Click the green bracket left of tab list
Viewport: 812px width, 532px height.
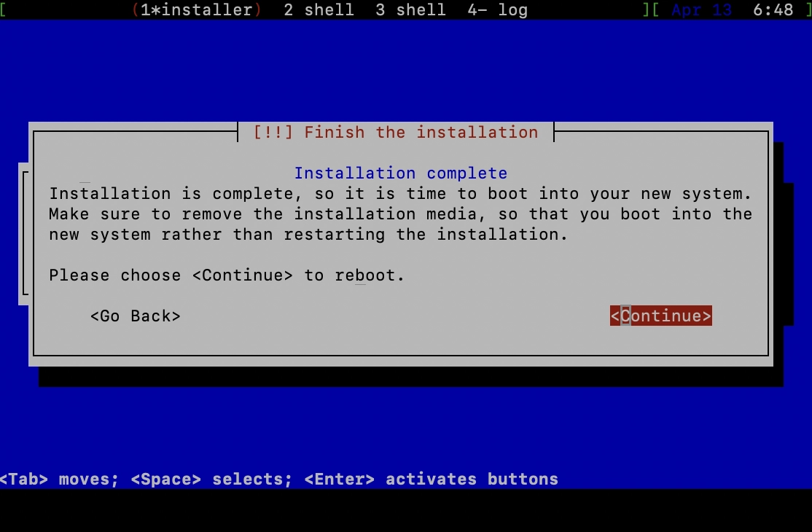(3, 9)
